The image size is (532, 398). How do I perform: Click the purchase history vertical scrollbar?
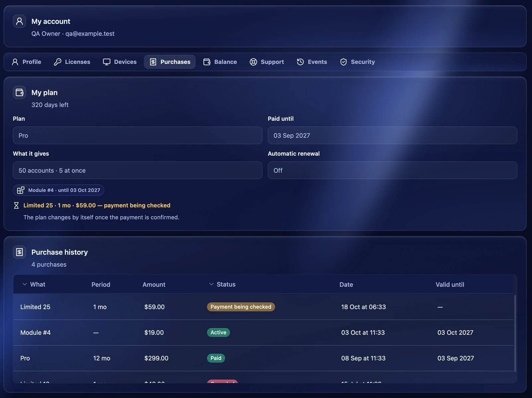[x=515, y=333]
